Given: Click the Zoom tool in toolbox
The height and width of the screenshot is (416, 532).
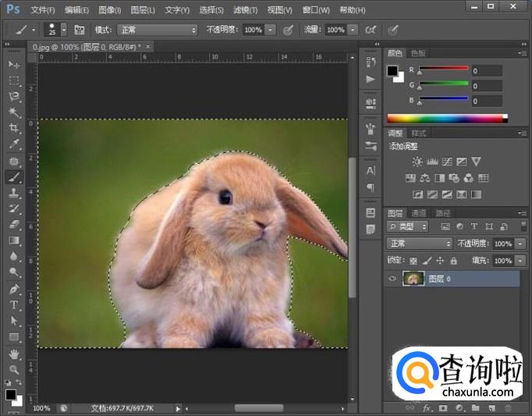Looking at the screenshot, I should (x=13, y=369).
